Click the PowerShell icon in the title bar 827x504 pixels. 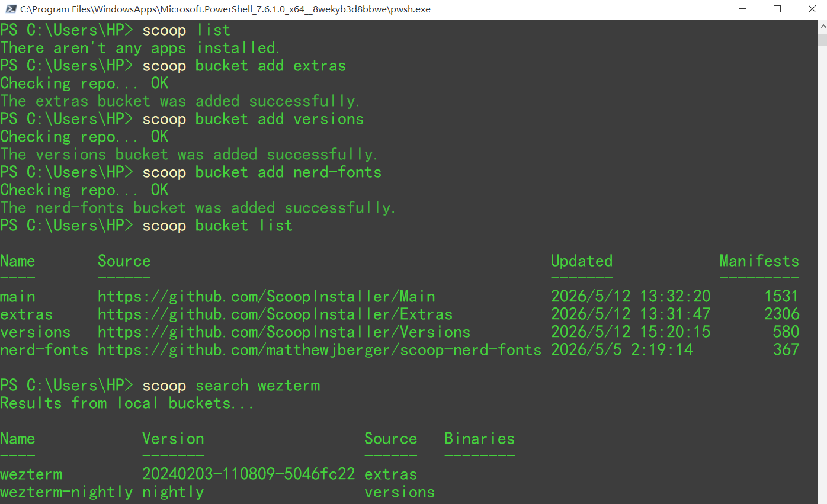click(x=10, y=9)
